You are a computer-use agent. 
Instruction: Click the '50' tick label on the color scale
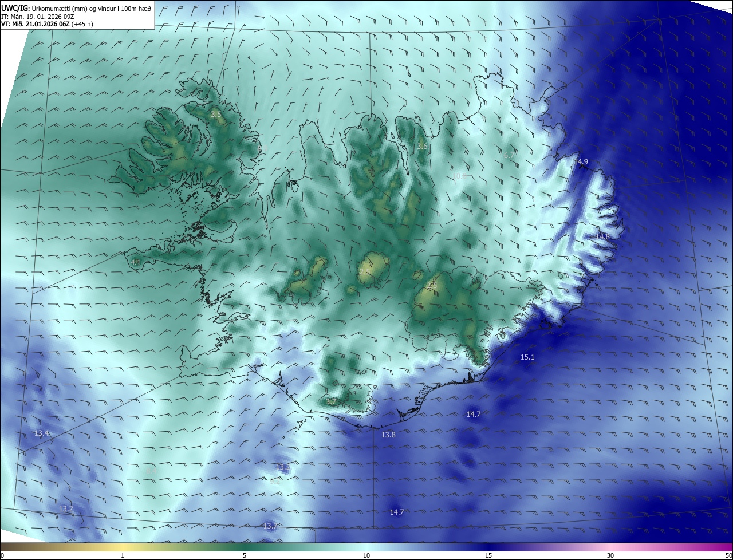click(728, 555)
